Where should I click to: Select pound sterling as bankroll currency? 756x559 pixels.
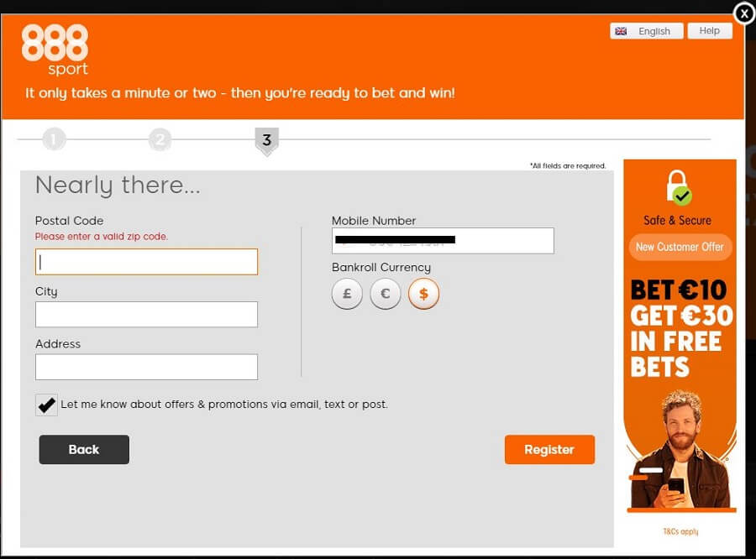347,294
